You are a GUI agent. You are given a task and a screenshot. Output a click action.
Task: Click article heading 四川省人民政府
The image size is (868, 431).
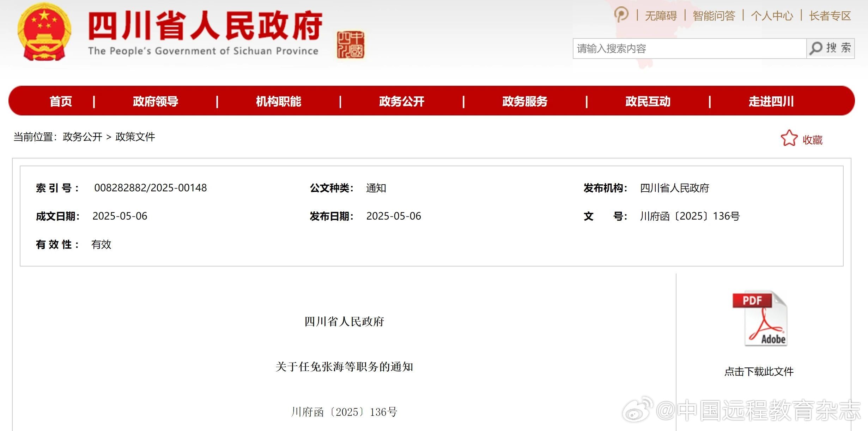(344, 322)
